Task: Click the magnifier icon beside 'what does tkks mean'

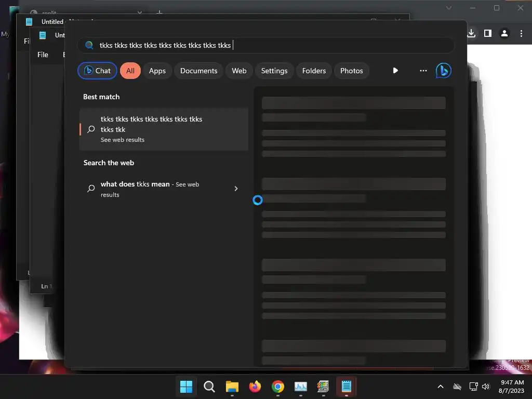Action: 91,189
